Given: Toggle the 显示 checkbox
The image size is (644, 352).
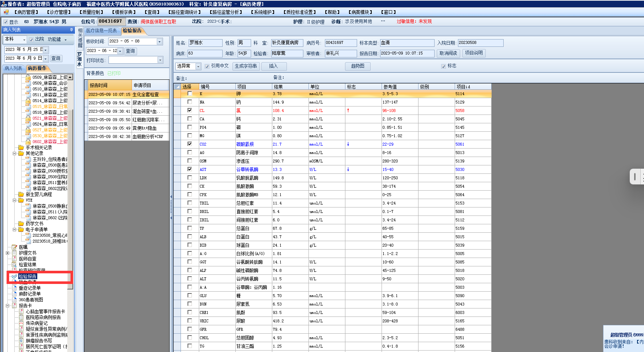Looking at the screenshot, I should point(5,22).
